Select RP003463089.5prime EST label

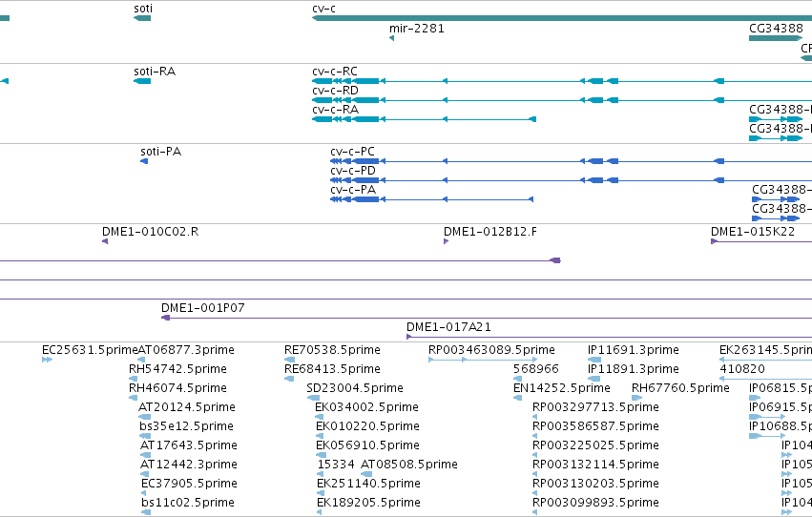[491, 349]
